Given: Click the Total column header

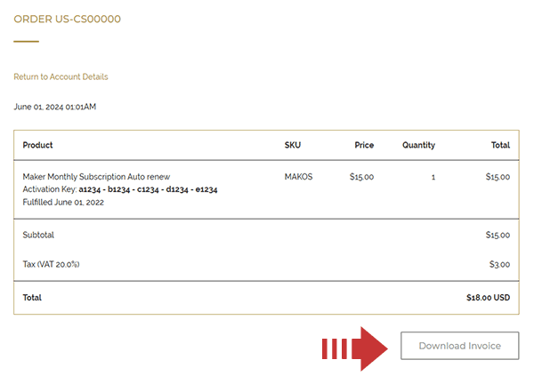Looking at the screenshot, I should 500,145.
